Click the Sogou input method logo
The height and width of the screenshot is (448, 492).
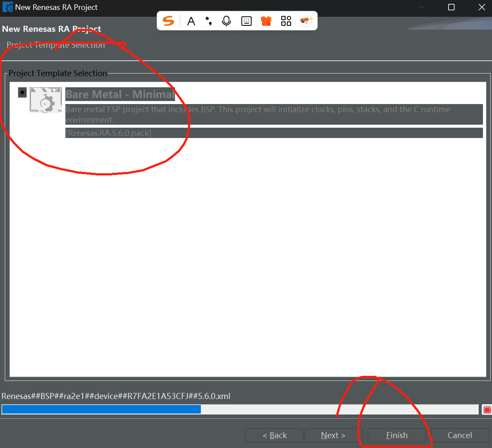pyautogui.click(x=168, y=21)
